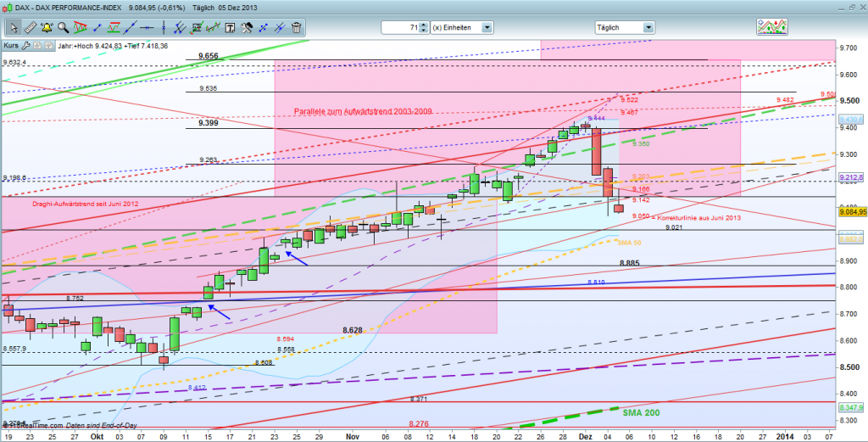
Task: Click the 8.810 blue line label
Action: tap(596, 283)
